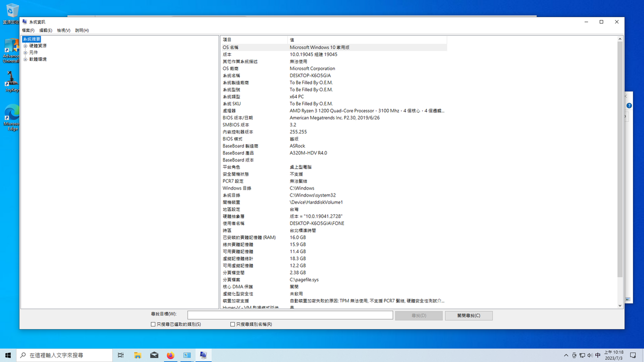Open Firefox from the taskbar
This screenshot has height=362, width=644.
point(170,355)
